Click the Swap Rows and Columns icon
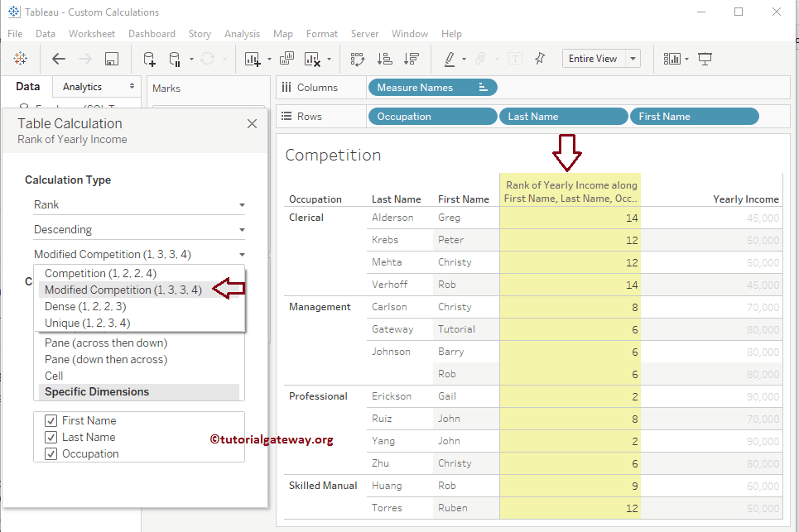The image size is (799, 532). pos(358,59)
